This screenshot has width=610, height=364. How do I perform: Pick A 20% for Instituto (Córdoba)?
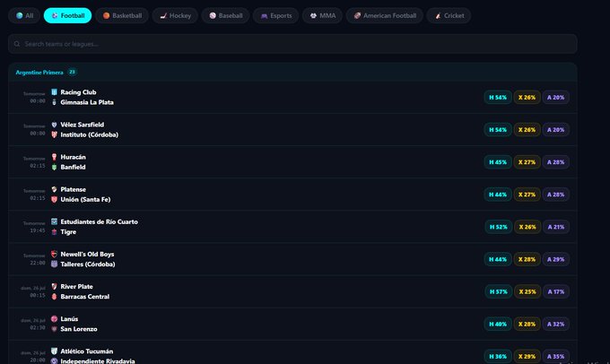[556, 129]
